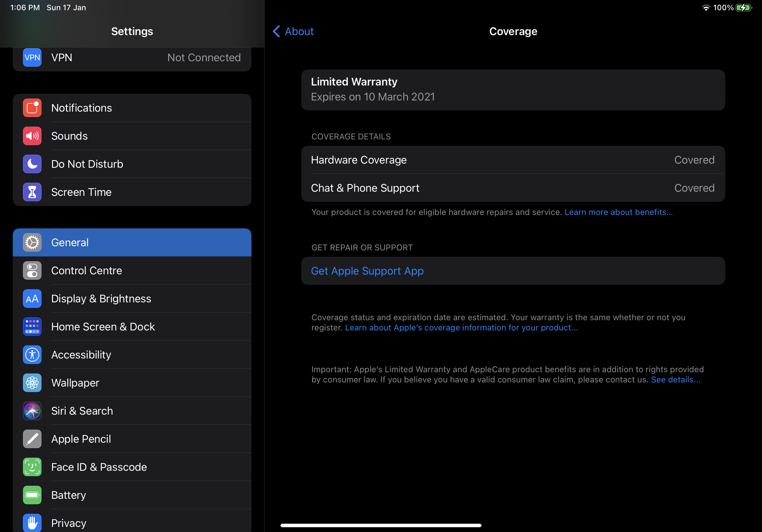Tap the VPN Not Connected status
Image resolution: width=762 pixels, height=532 pixels.
[204, 57]
